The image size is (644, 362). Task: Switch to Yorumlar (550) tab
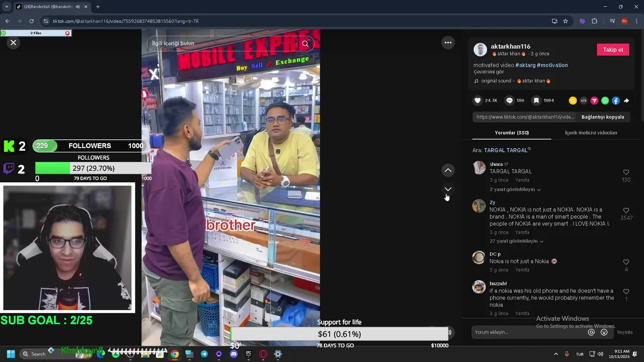pyautogui.click(x=512, y=133)
